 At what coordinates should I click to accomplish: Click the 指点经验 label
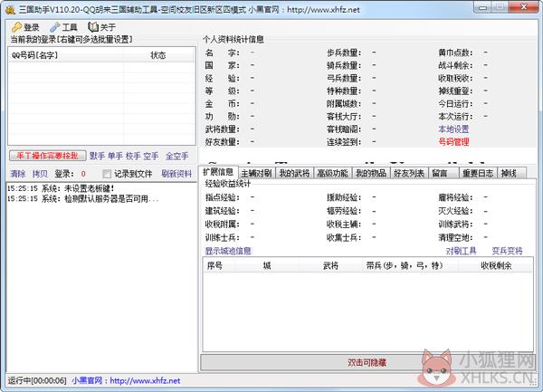223,197
